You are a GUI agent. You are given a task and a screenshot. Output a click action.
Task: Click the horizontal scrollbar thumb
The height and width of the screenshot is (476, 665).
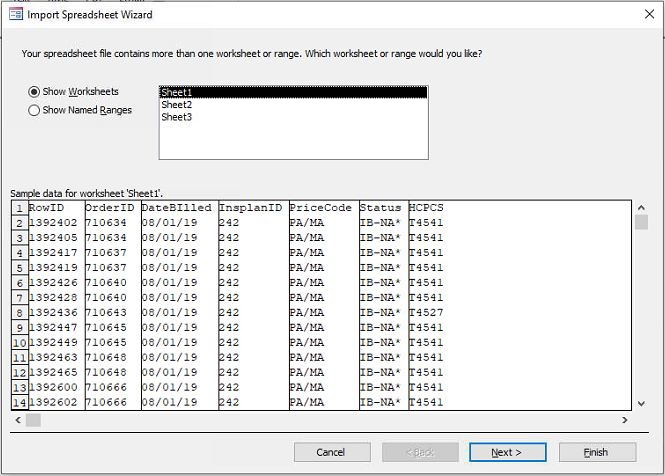tap(33, 420)
